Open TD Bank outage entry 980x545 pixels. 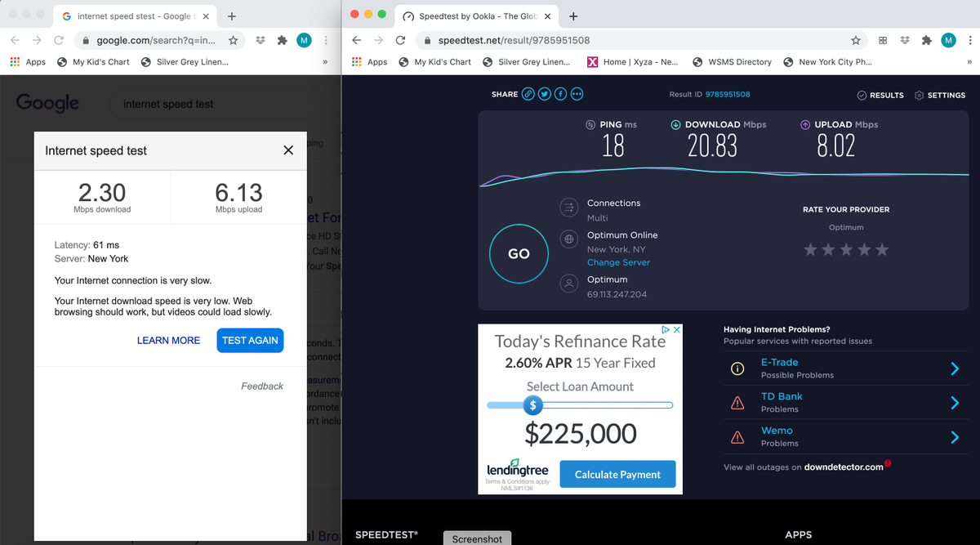tap(844, 403)
